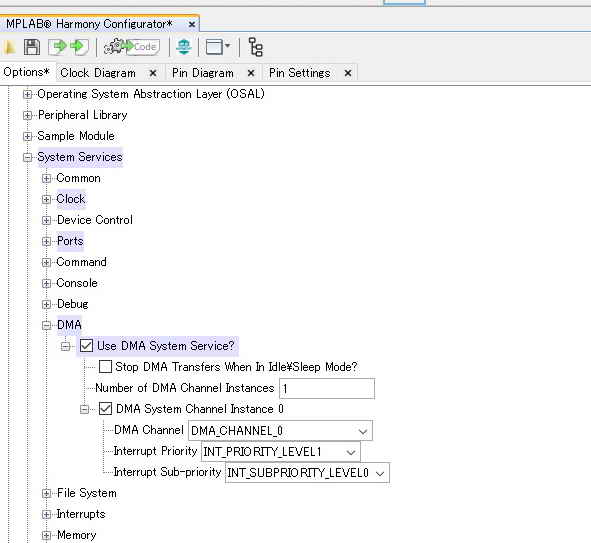The height and width of the screenshot is (543, 591).
Task: Toggle DMA System Channel Instance 0 checkbox
Action: (x=105, y=408)
